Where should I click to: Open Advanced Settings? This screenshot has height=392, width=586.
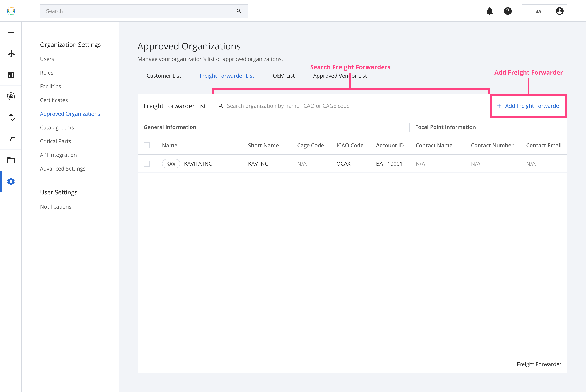click(62, 168)
